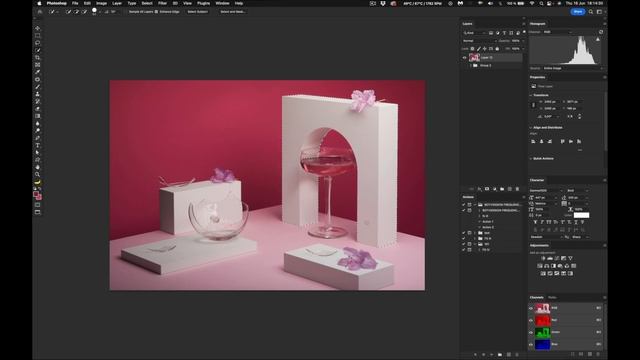
Task: Click the foreground color swatch in toolbar
Action: click(x=36, y=194)
